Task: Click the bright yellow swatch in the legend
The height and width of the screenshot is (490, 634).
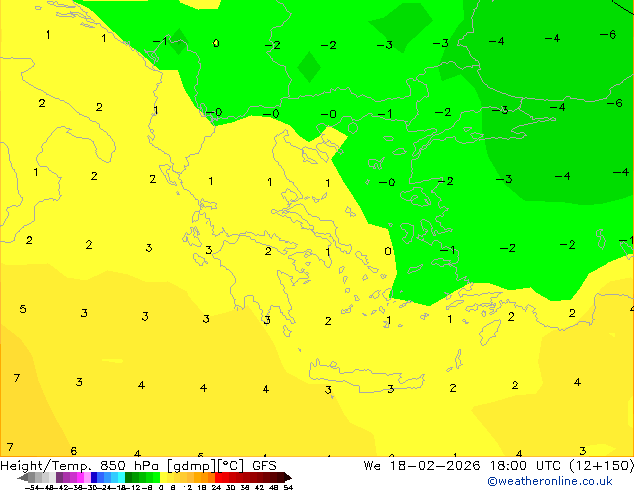Action: (164, 477)
